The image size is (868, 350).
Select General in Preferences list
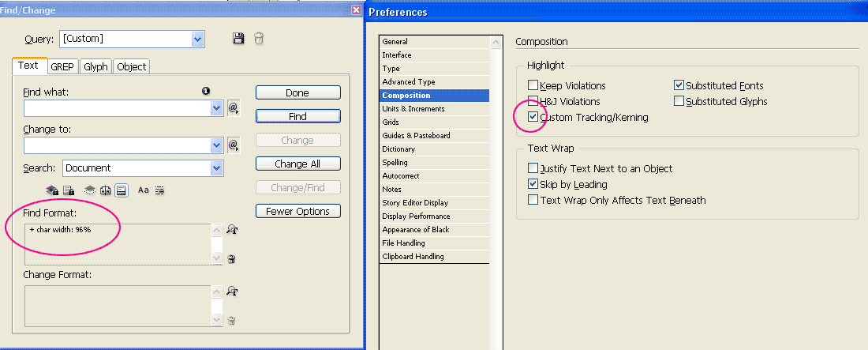click(x=435, y=42)
